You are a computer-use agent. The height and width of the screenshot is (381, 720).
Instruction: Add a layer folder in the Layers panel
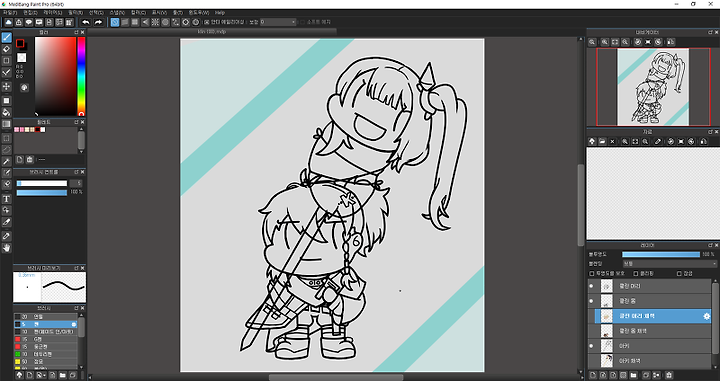point(634,375)
